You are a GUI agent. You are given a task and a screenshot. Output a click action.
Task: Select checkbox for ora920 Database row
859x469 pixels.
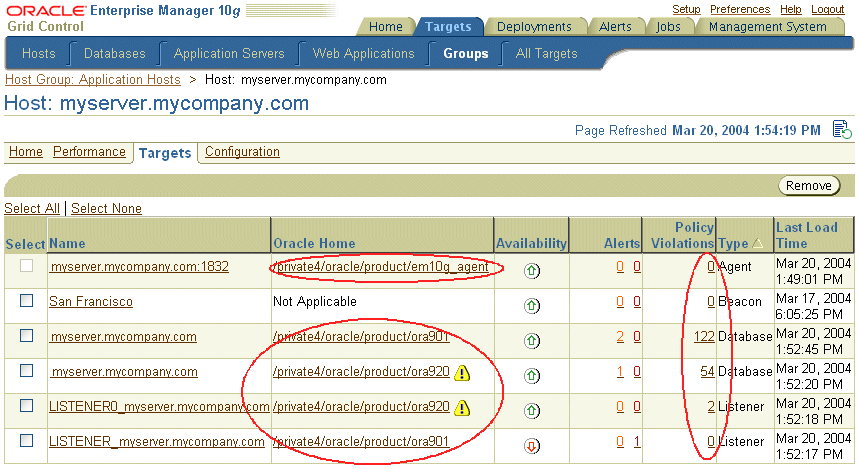[x=26, y=371]
